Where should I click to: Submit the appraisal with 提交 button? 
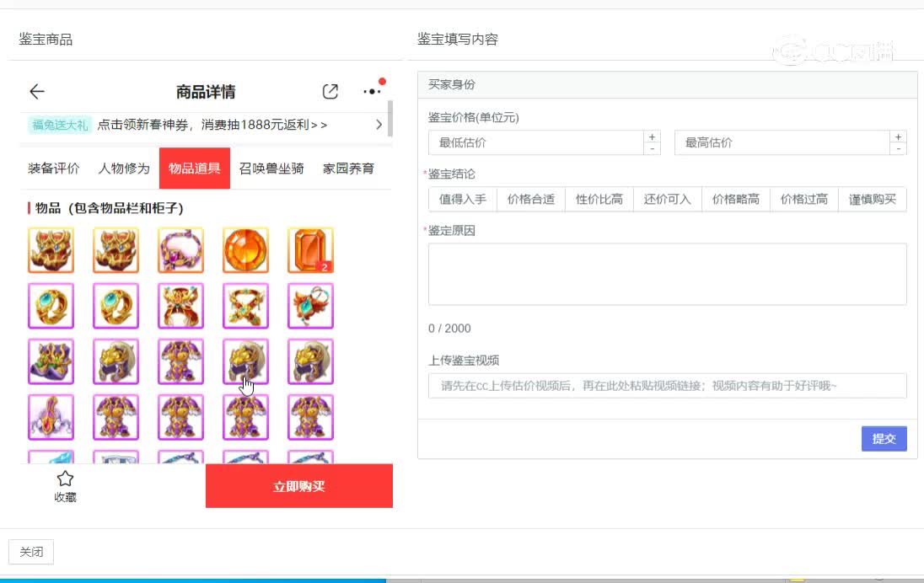(884, 439)
